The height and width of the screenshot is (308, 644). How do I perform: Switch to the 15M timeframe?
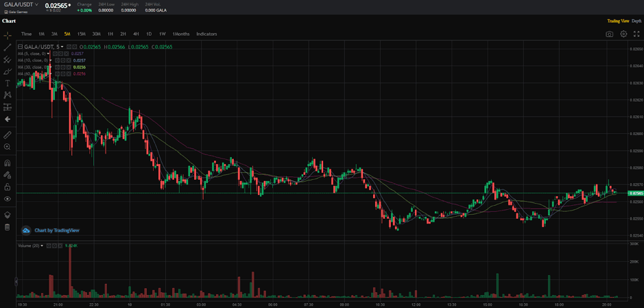click(x=81, y=34)
